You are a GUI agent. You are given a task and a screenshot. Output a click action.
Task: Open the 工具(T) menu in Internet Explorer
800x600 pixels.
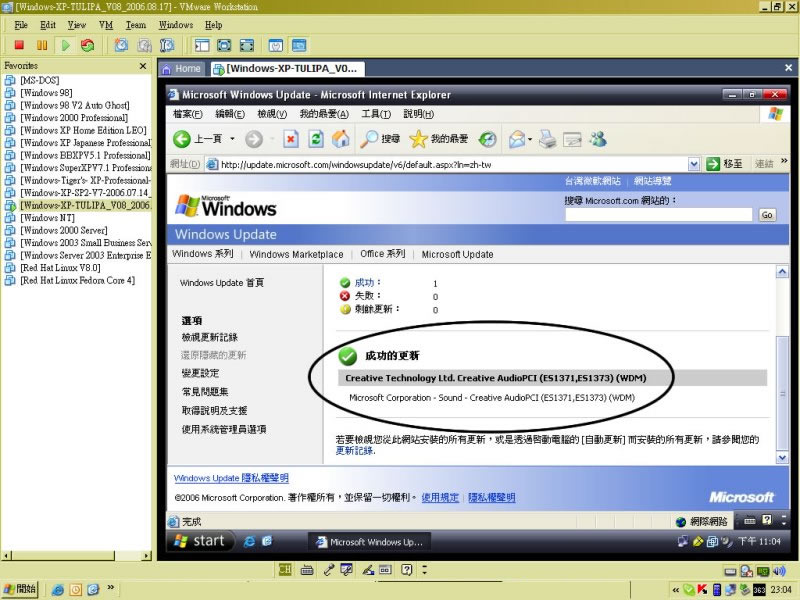(x=376, y=114)
